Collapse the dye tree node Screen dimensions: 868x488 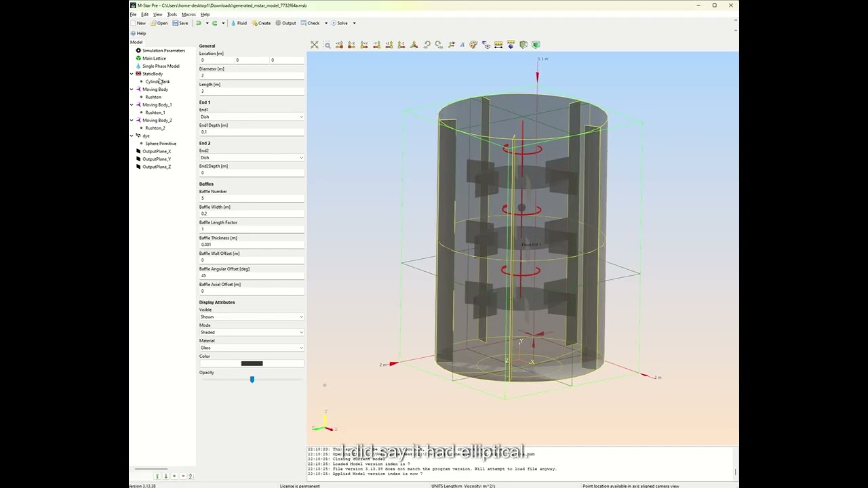click(132, 136)
